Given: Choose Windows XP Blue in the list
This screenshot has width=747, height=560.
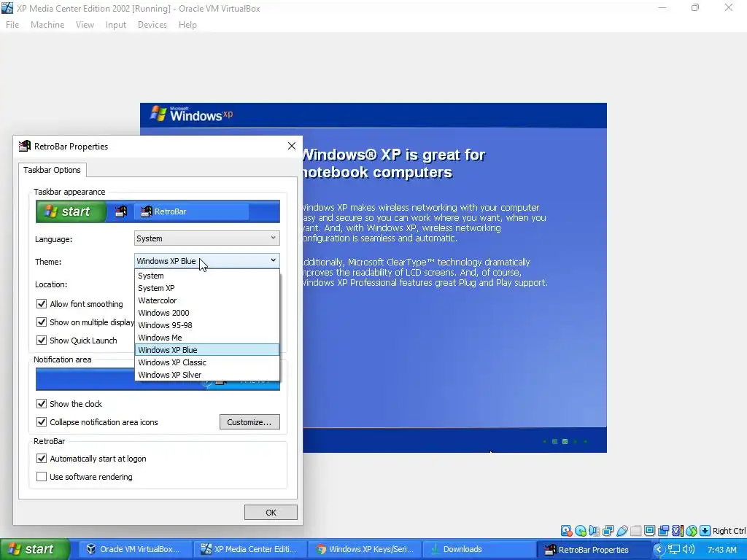Looking at the screenshot, I should click(206, 350).
